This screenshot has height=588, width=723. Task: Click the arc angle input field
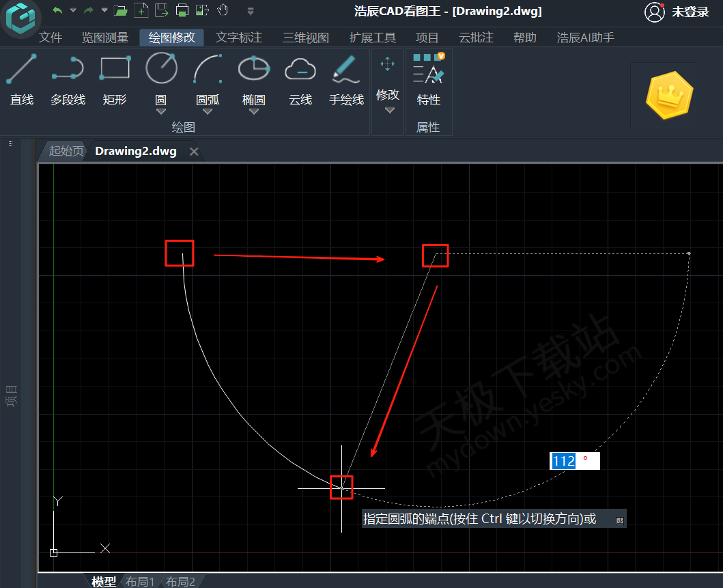pyautogui.click(x=573, y=461)
